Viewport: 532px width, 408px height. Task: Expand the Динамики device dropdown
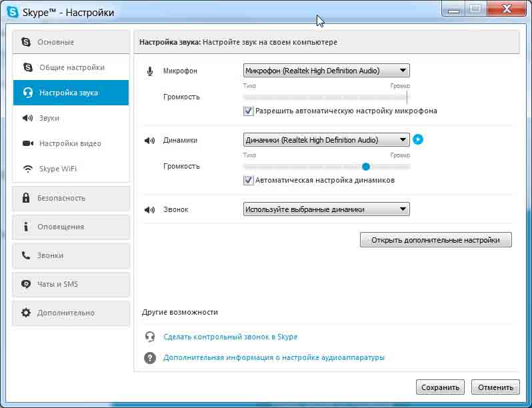click(x=326, y=140)
